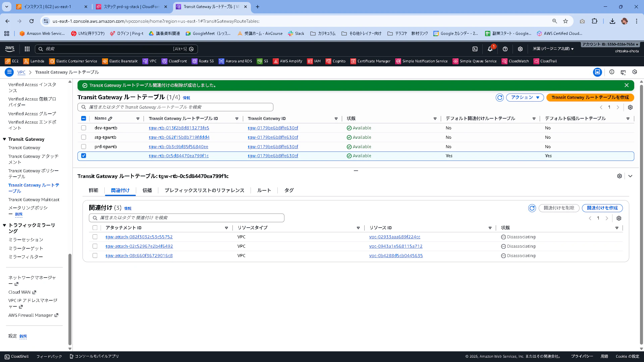Viewport: 644px width, 362px height.
Task: Click Transit Gateway ルートテーブルを作成 button
Action: point(590,98)
